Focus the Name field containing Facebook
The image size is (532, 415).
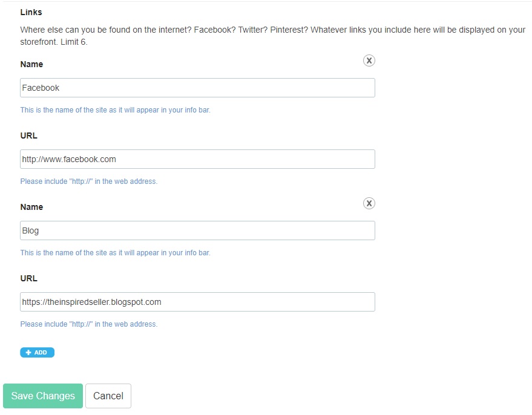[197, 88]
